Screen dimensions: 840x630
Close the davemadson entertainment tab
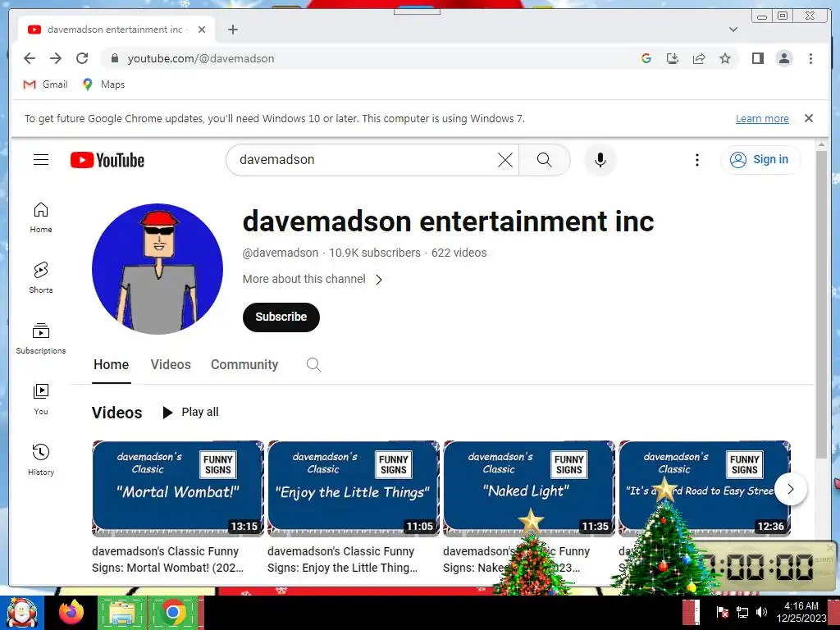pyautogui.click(x=202, y=30)
